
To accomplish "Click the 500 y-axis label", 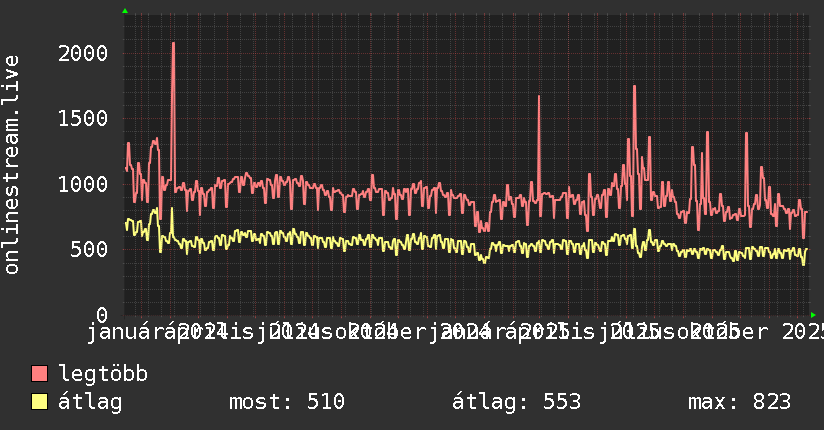I will point(89,249).
